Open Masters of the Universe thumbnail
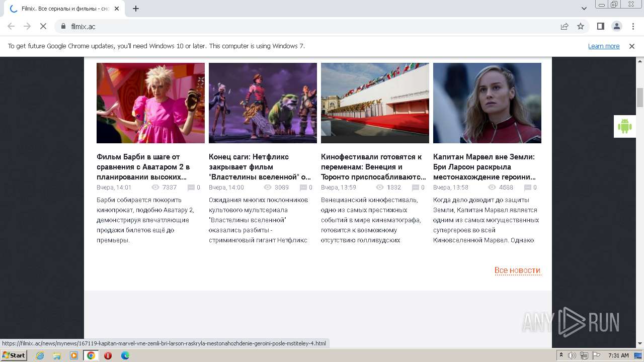644x362 pixels. pos(263,103)
